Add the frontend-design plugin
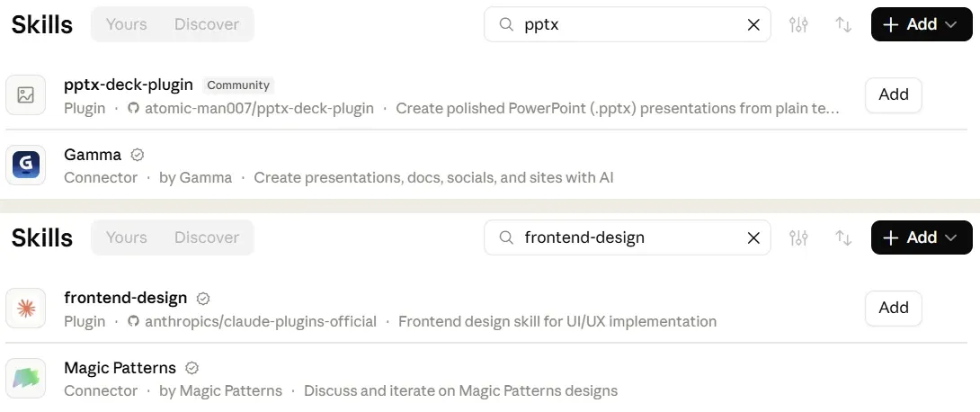The width and height of the screenshot is (980, 412). point(893,309)
